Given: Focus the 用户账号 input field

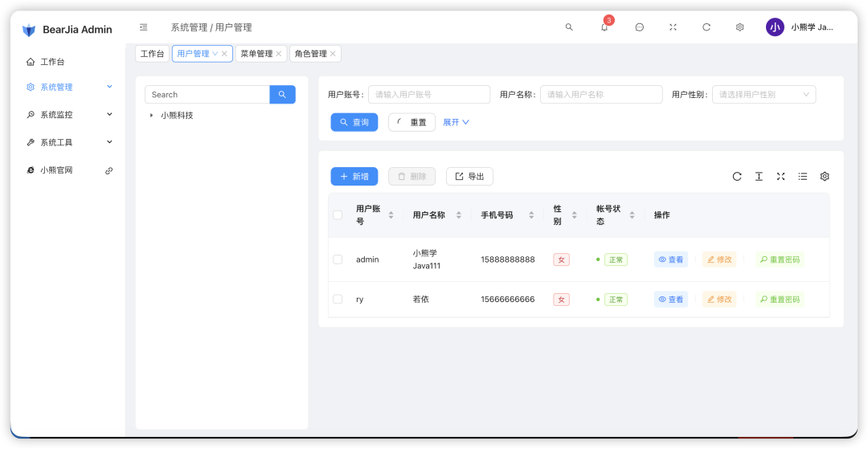Looking at the screenshot, I should [x=432, y=95].
